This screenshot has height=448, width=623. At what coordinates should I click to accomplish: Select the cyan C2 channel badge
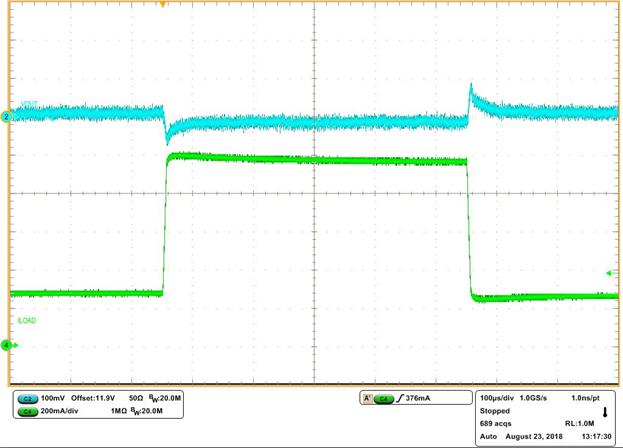pyautogui.click(x=26, y=398)
